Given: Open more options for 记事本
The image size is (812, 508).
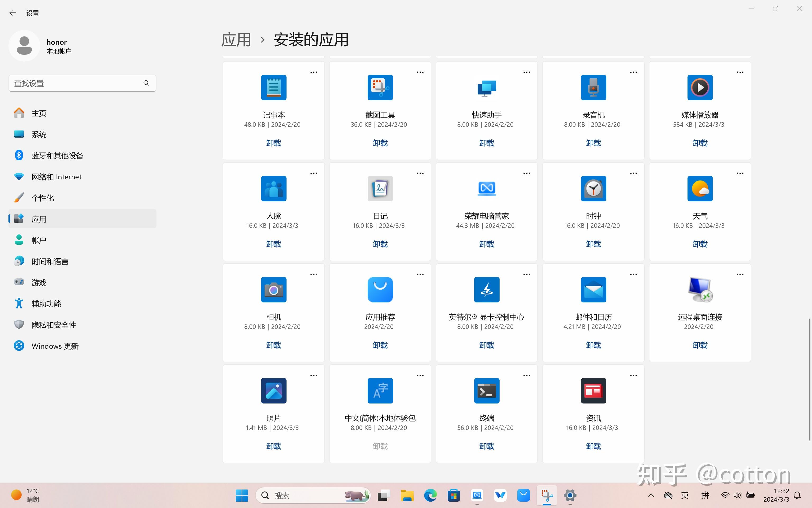Looking at the screenshot, I should click(313, 72).
